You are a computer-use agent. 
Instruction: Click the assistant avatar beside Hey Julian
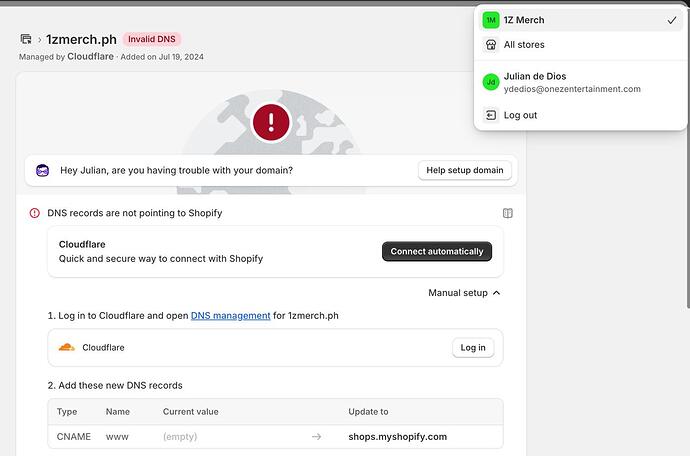point(43,170)
